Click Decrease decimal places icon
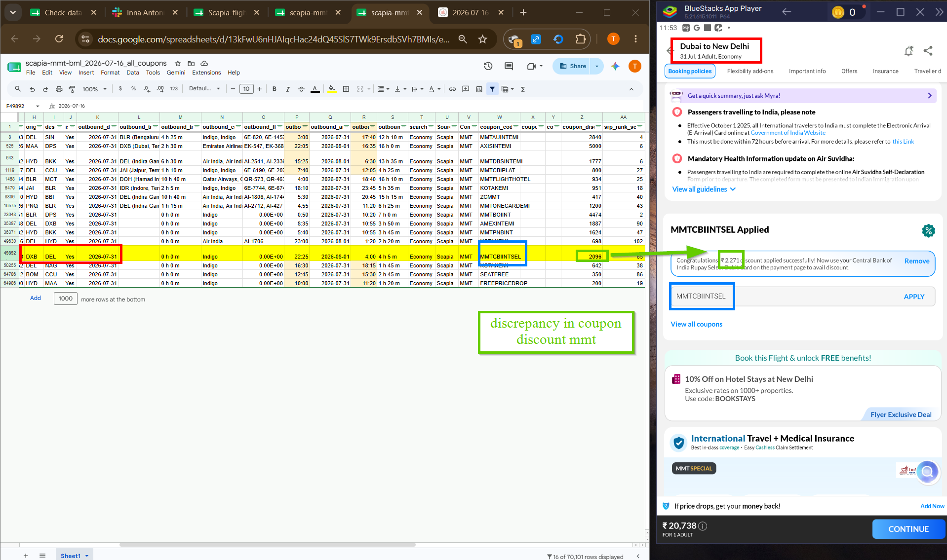Viewport: 947px width, 560px height. click(x=147, y=89)
